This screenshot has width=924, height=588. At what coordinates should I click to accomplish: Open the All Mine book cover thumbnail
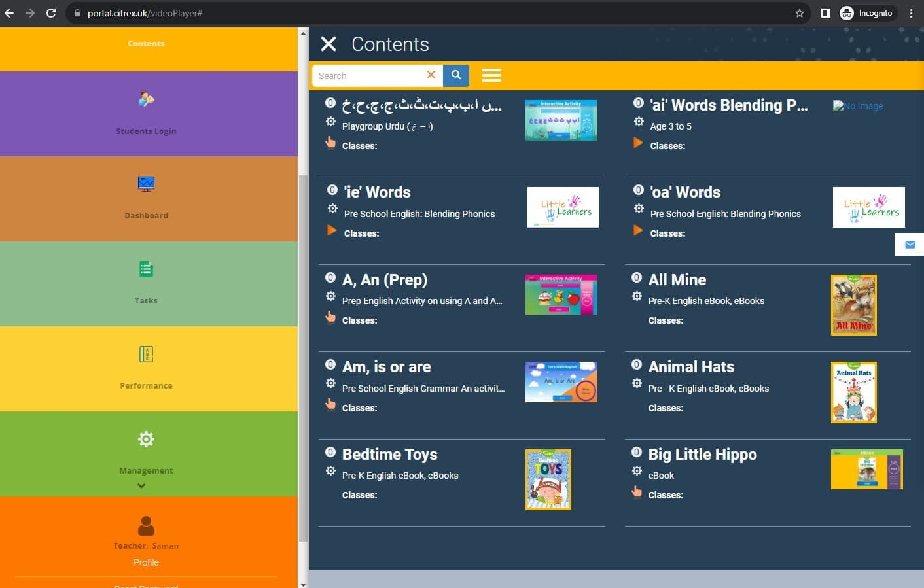click(x=853, y=305)
